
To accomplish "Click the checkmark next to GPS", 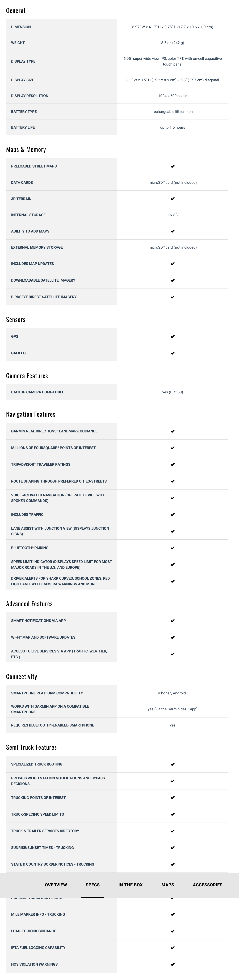I will point(172,336).
